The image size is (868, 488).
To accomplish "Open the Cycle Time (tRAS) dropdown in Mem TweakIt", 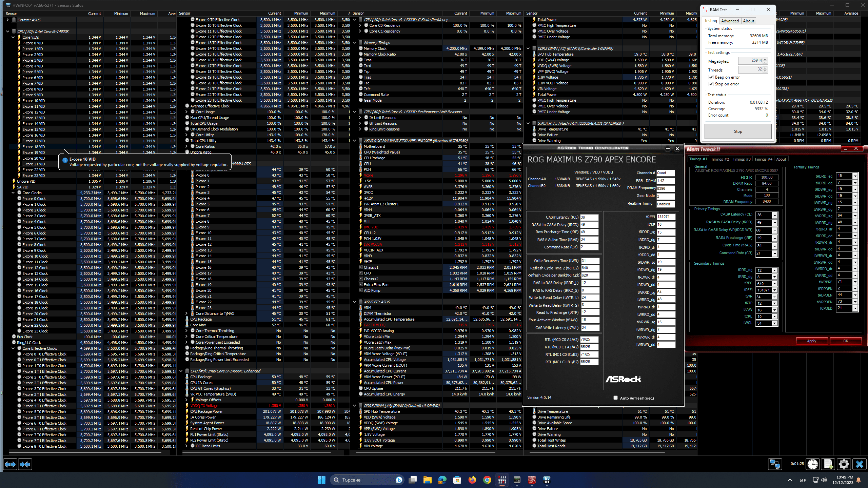I will click(775, 246).
